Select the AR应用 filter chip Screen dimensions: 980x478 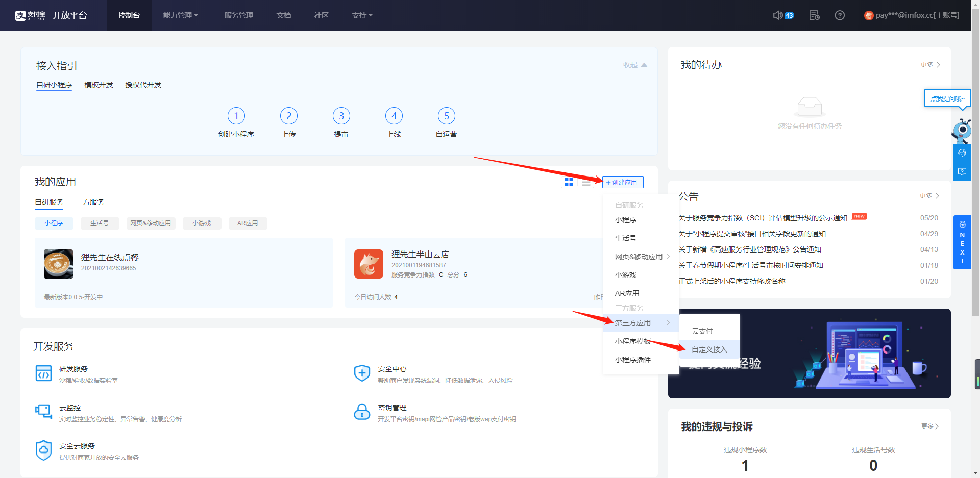(248, 223)
